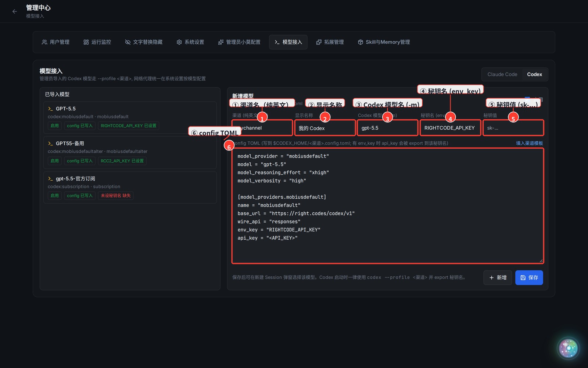This screenshot has height=368, width=588.
Task: Click the 运行监控 grid icon
Action: click(86, 42)
